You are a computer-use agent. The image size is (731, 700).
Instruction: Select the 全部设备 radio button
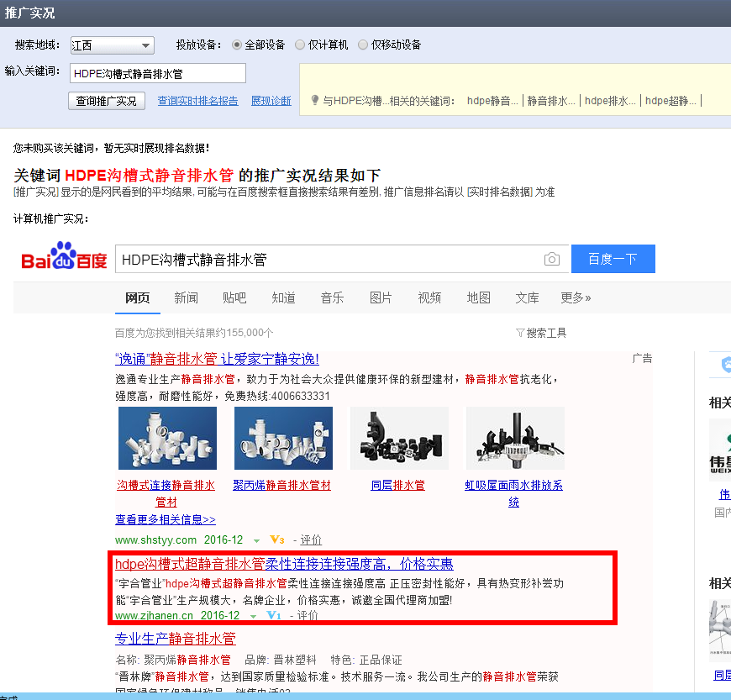[237, 45]
